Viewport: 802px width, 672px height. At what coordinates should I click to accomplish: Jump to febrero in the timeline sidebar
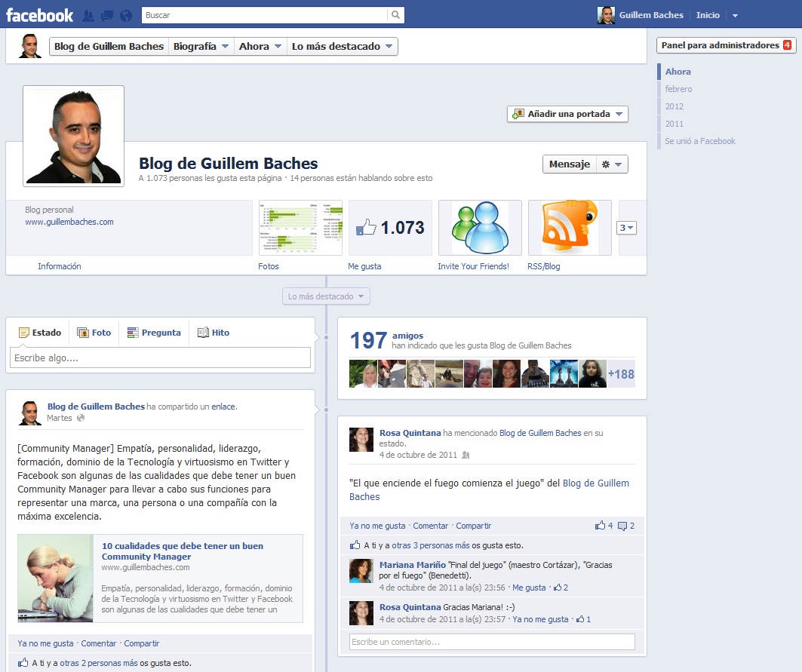pyautogui.click(x=678, y=89)
